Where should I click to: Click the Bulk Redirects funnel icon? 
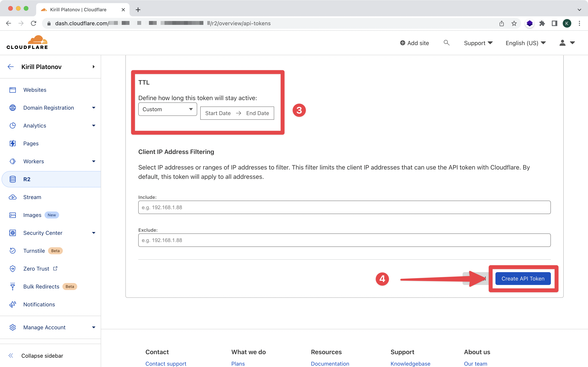click(13, 286)
